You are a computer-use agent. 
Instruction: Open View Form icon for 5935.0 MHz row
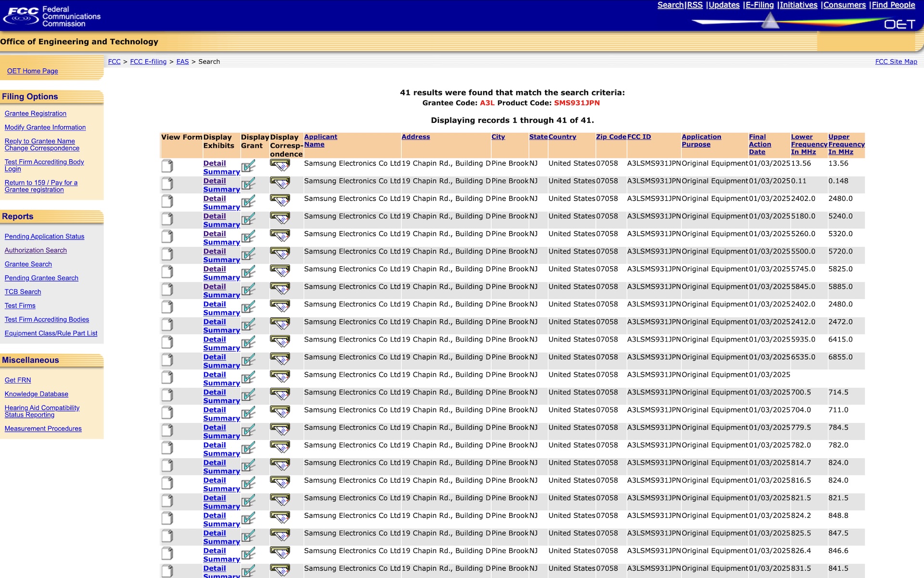(167, 342)
